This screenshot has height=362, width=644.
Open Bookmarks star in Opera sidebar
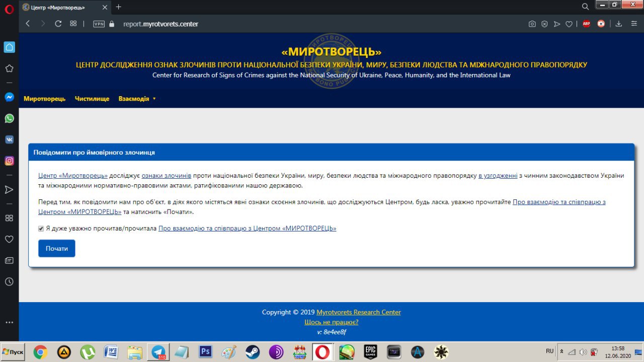pyautogui.click(x=9, y=68)
